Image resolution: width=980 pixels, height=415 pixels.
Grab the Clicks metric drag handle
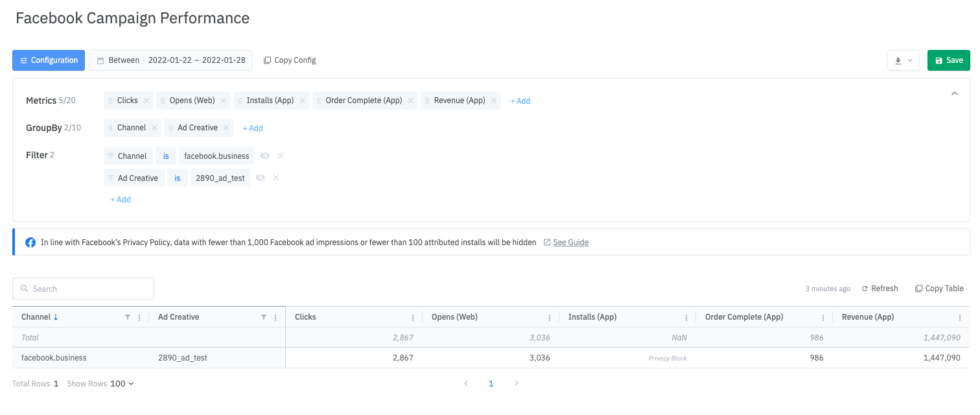(110, 101)
